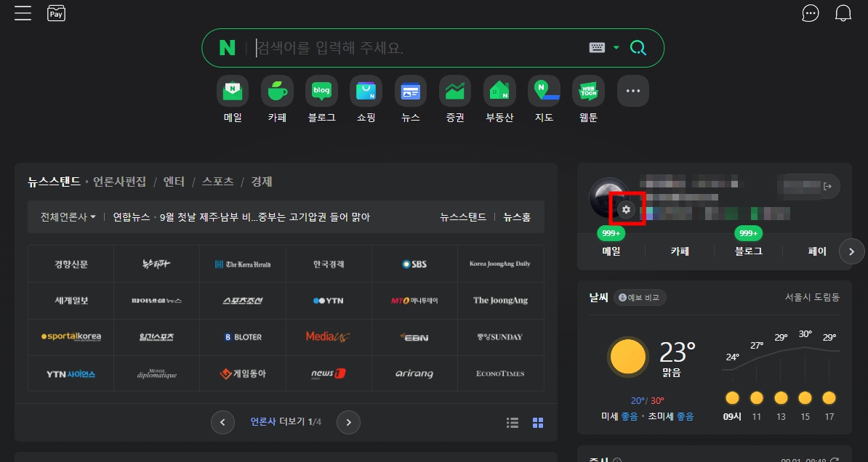868x462 pixels.
Task: Open the 쇼핑 shortcut icon
Action: point(366,91)
